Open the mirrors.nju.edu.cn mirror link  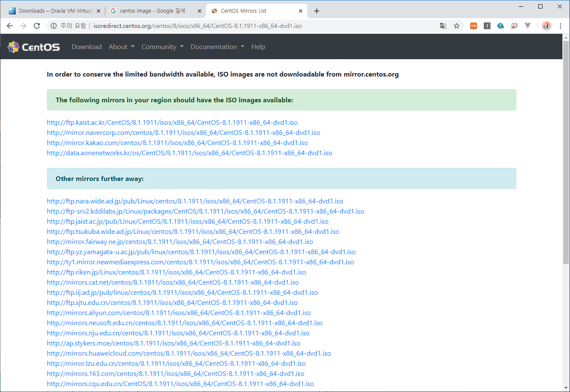click(178, 333)
